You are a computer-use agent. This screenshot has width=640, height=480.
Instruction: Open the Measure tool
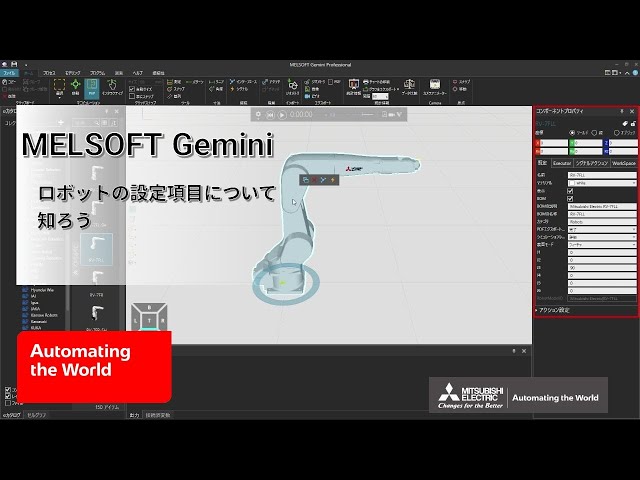point(174,82)
